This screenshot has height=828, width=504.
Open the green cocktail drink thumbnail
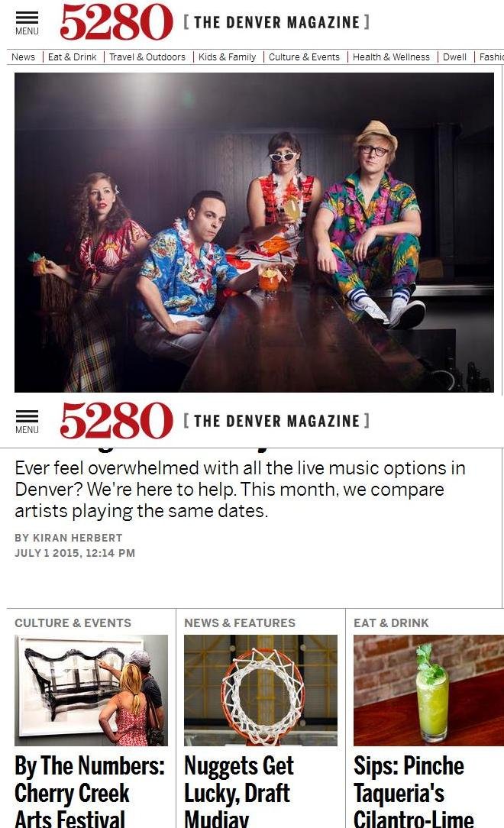(x=428, y=691)
